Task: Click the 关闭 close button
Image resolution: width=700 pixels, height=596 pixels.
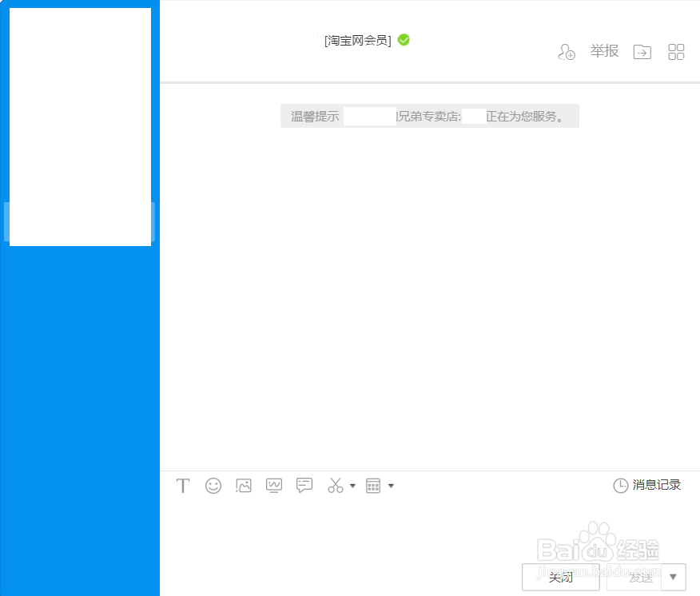Action: 560,578
